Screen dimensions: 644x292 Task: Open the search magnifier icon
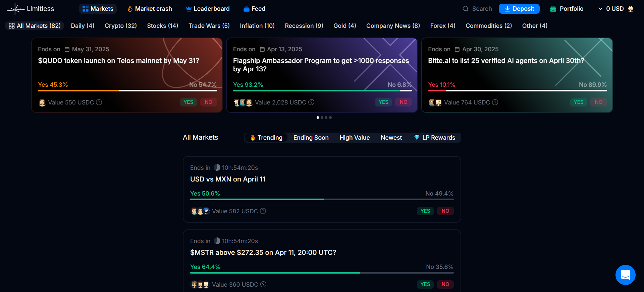[x=466, y=9]
